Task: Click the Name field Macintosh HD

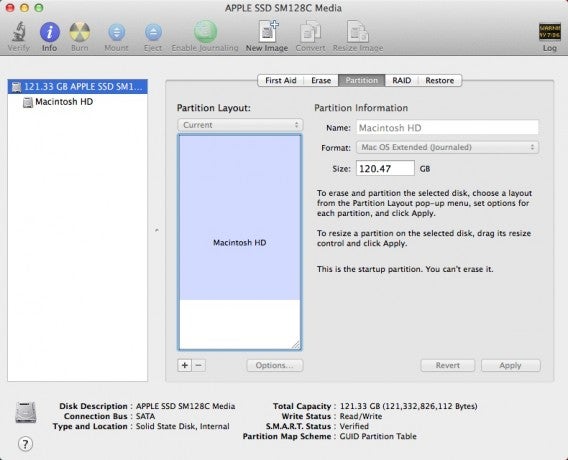Action: click(x=447, y=128)
